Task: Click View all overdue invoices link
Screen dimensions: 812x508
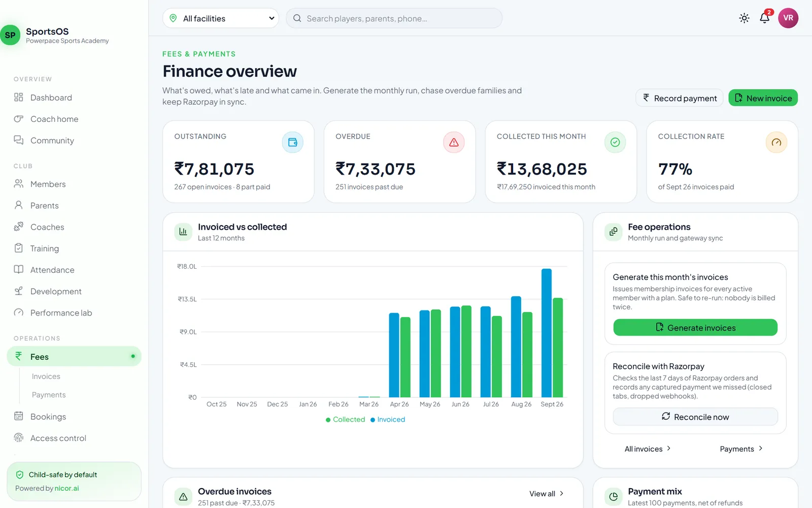Action: [x=547, y=494]
